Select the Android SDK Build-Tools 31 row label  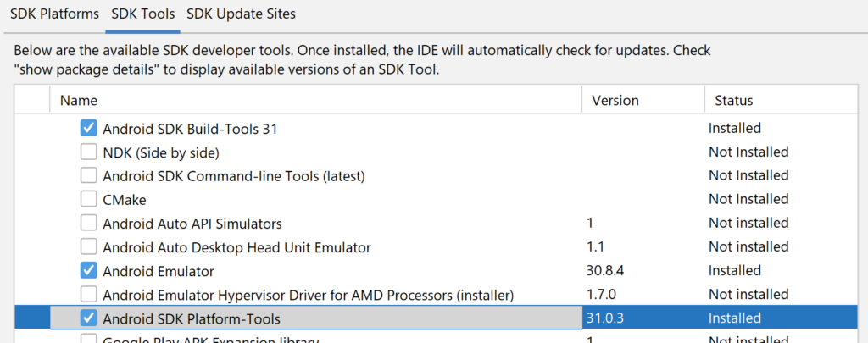190,129
